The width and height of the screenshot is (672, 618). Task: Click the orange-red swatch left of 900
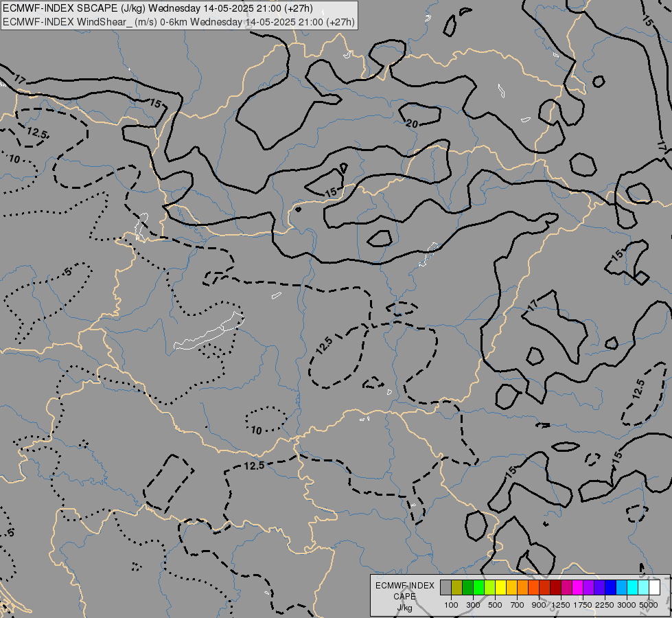(x=533, y=588)
